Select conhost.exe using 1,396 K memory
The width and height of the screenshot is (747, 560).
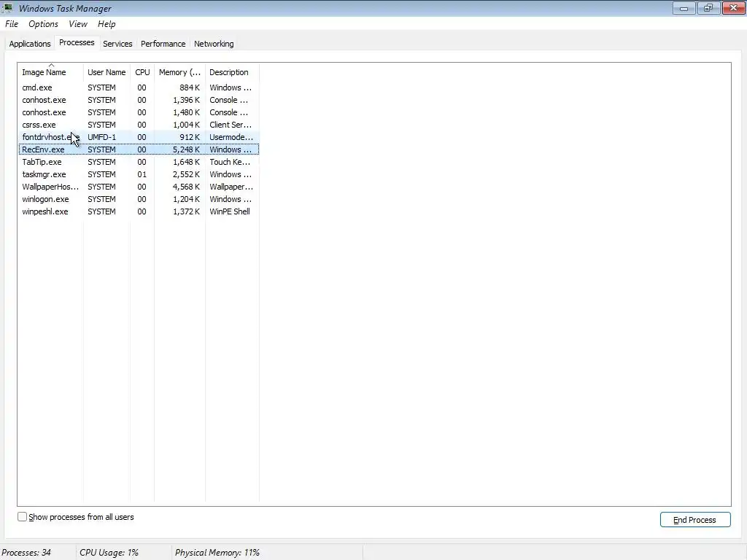(x=139, y=100)
